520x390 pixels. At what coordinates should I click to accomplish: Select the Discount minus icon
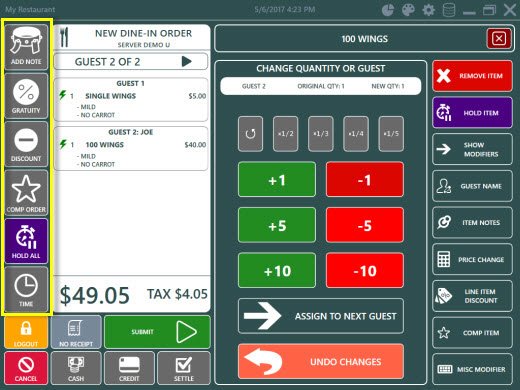pyautogui.click(x=26, y=144)
